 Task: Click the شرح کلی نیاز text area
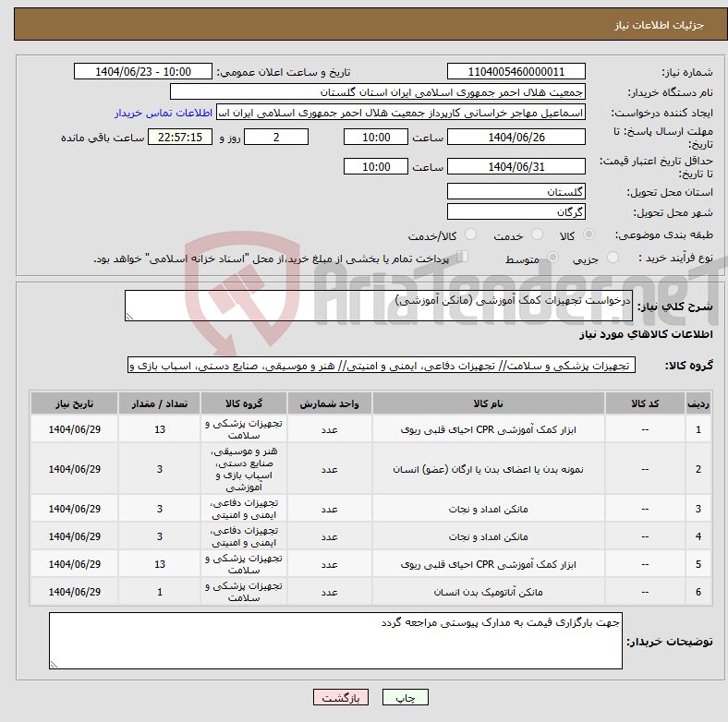click(379, 306)
